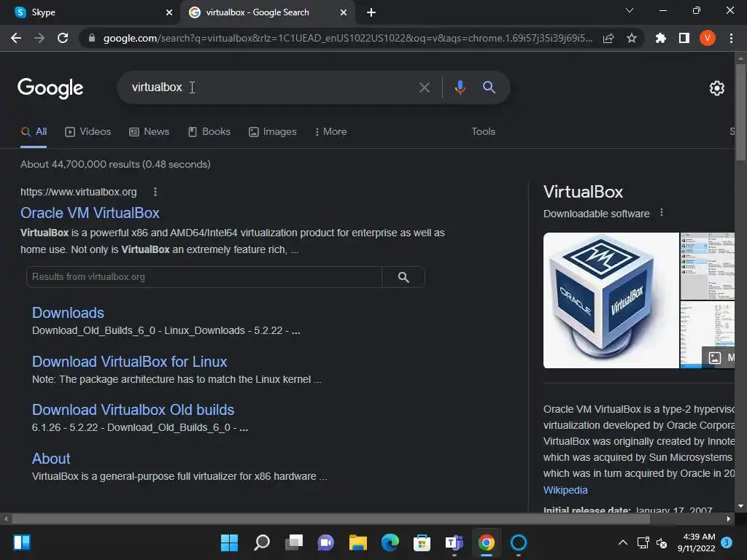This screenshot has height=560, width=747.
Task: Go to Google homepage via logo
Action: [x=50, y=88]
